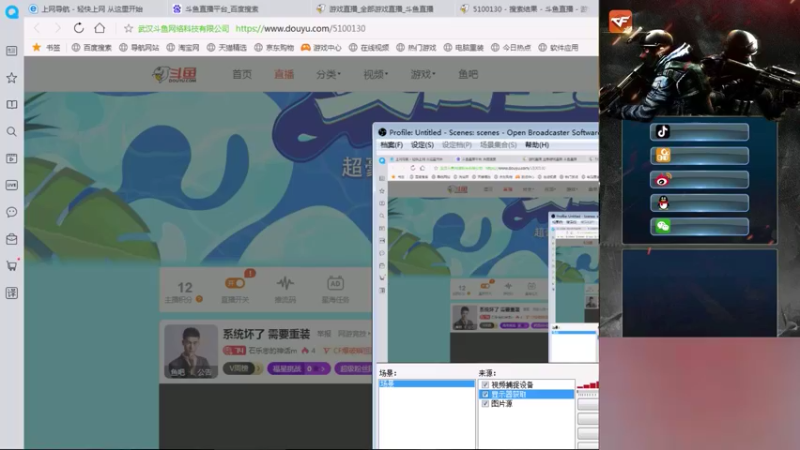Viewport: 800px width, 450px height.
Task: Open the browser home page icon
Action: click(x=99, y=28)
